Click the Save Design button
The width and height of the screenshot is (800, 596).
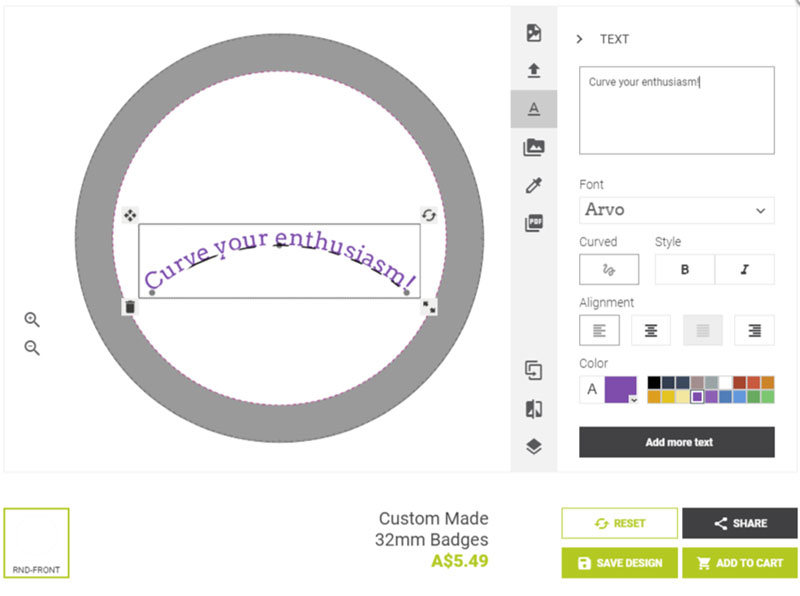[x=619, y=563]
